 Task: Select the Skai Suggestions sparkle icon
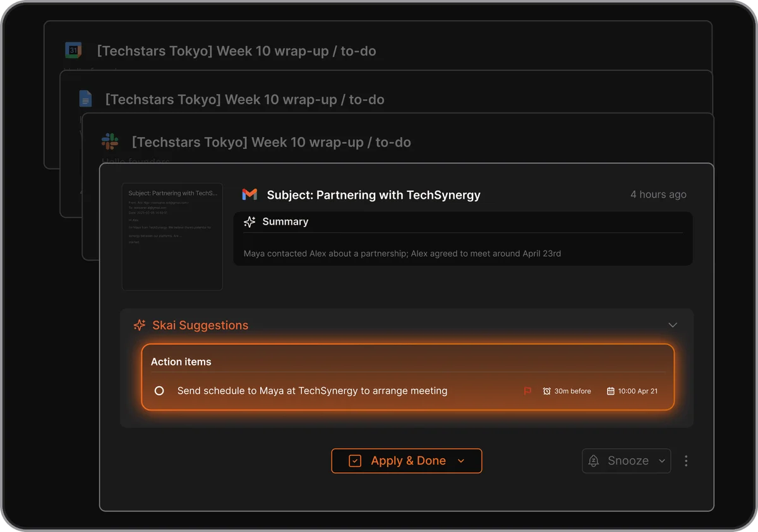[139, 325]
